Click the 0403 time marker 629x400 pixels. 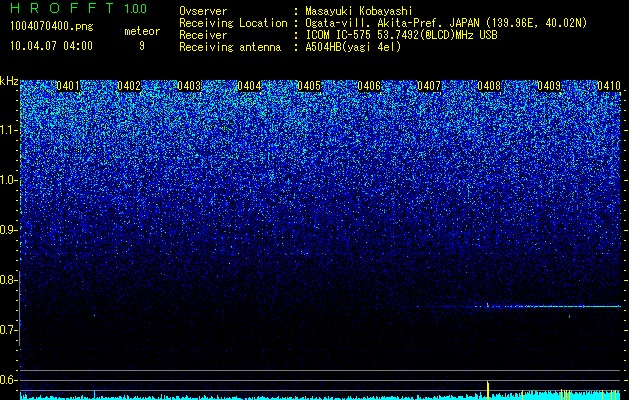[x=189, y=86]
